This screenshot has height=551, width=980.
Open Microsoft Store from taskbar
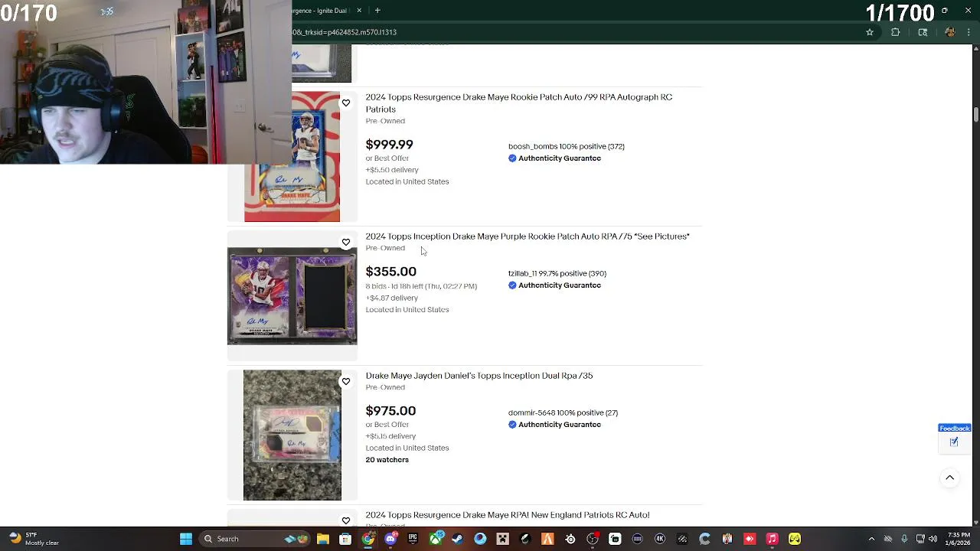345,539
